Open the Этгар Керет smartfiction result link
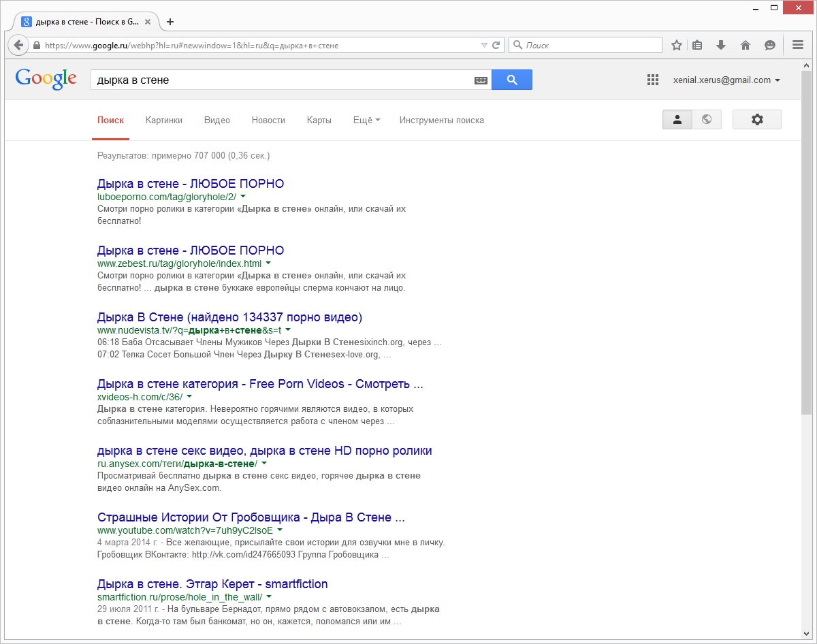This screenshot has width=817, height=644. 212,584
